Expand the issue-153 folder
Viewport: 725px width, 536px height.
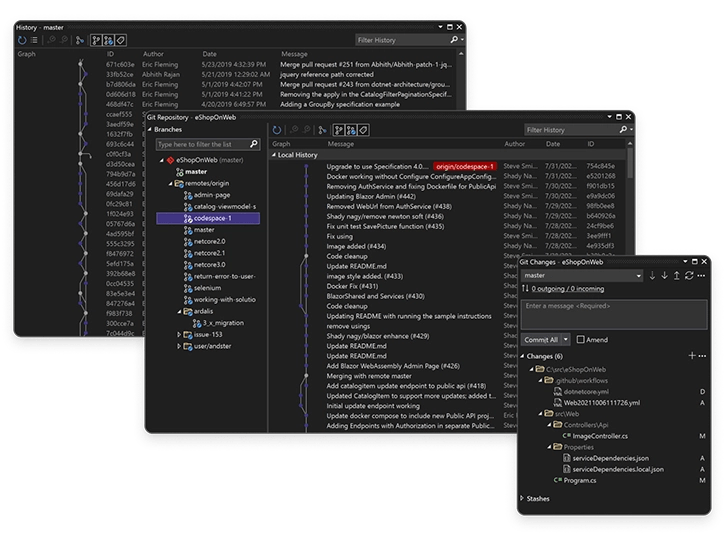tap(179, 334)
